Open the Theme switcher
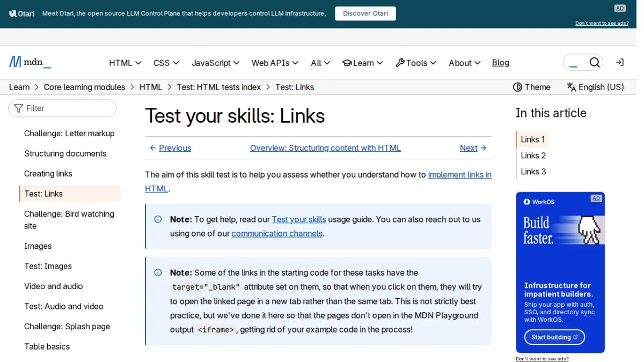Image resolution: width=644 pixels, height=362 pixels. click(x=532, y=87)
